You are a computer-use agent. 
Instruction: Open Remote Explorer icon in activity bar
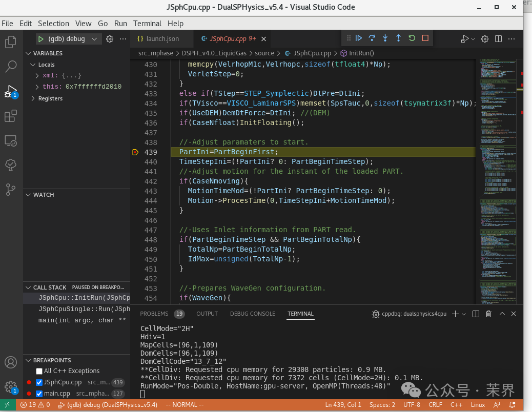pyautogui.click(x=11, y=141)
